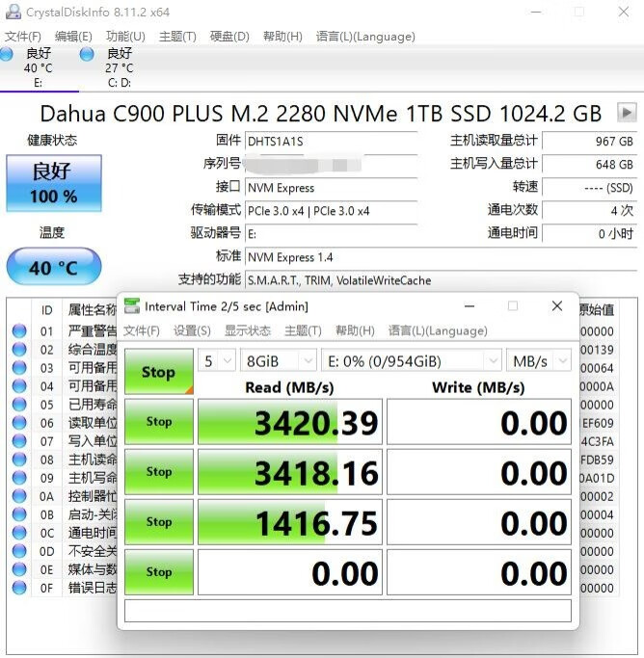Open 文件(F) menu in Interval Time window

coord(142,330)
